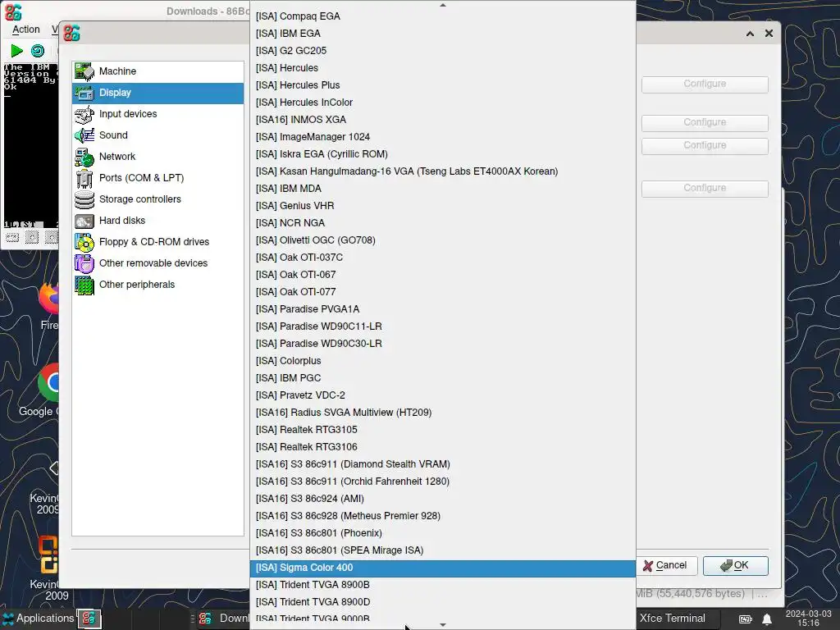840x630 pixels.
Task: Click the green Run button in 86Box
Action: 16,51
